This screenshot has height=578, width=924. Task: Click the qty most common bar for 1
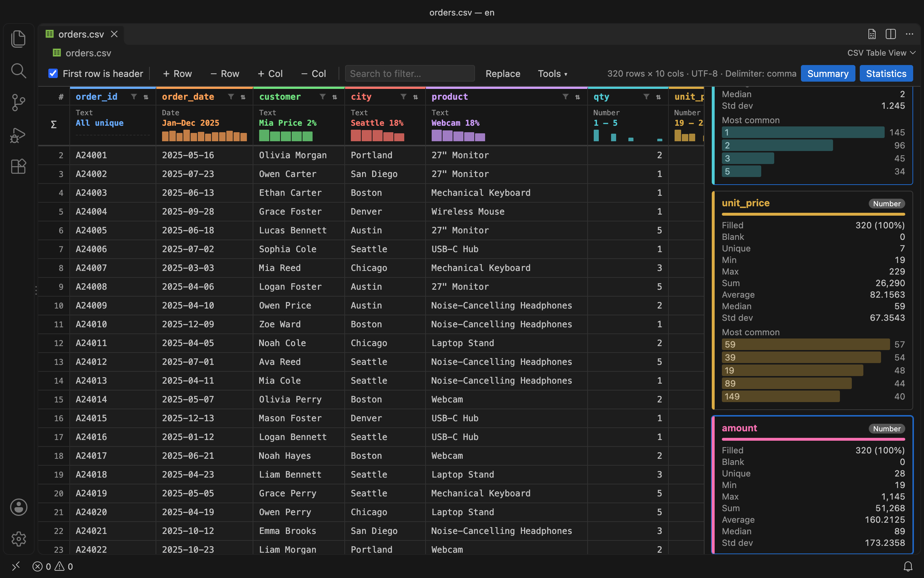click(803, 132)
